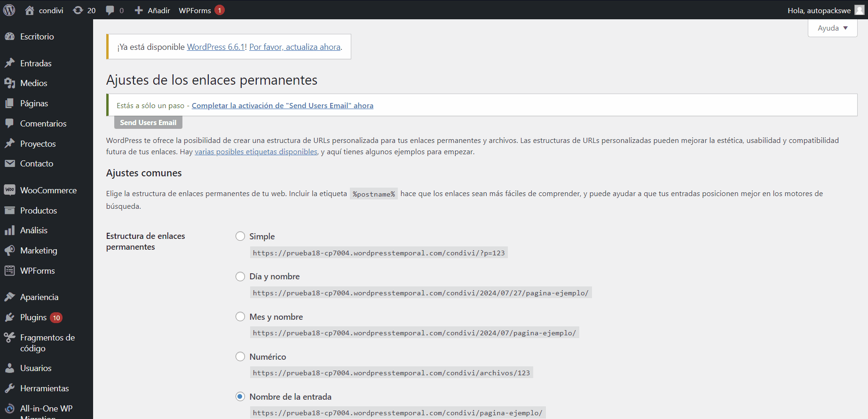Open 'varias posibles etiquetas disponibles' link
Viewport: 868px width, 419px height.
256,151
